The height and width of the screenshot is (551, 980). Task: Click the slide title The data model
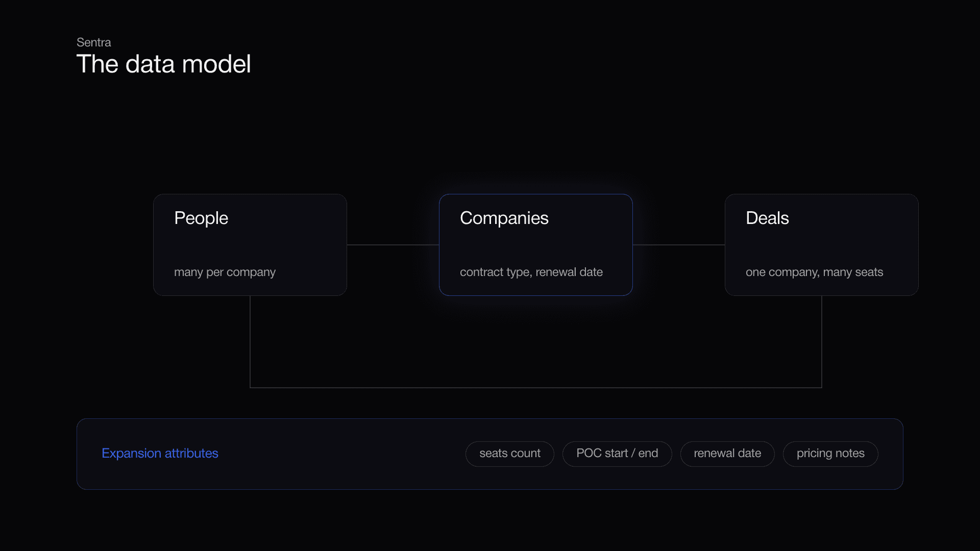[x=163, y=64]
